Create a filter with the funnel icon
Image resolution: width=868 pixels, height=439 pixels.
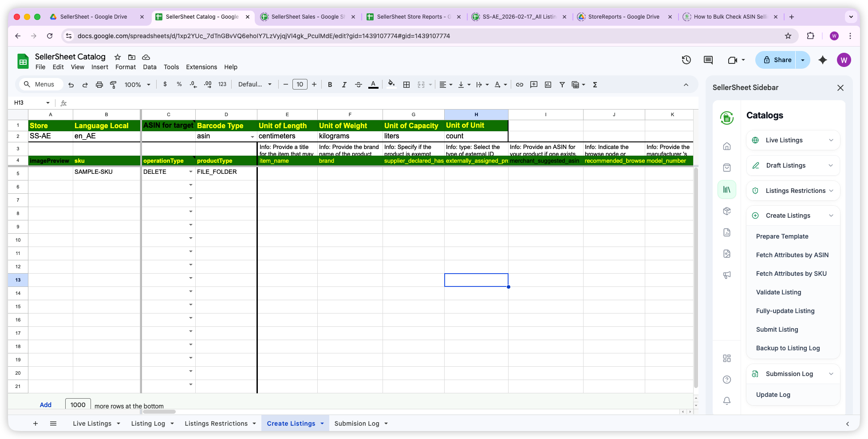(x=562, y=84)
